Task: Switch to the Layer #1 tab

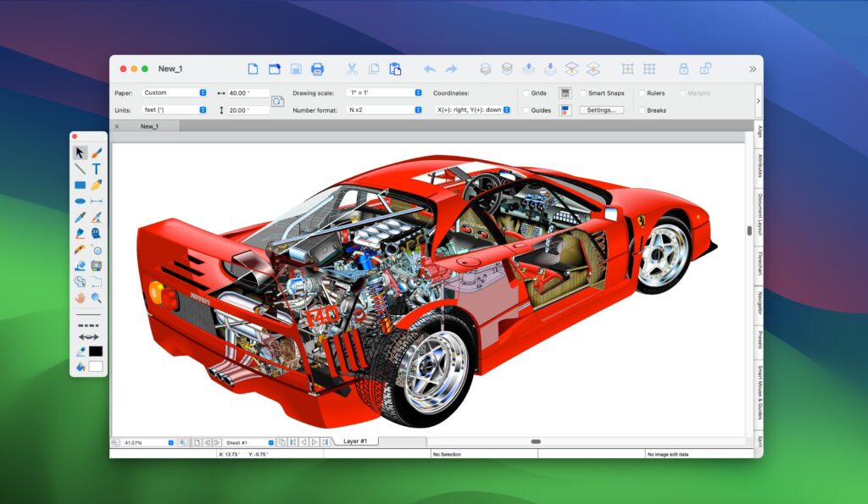Action: pos(356,440)
